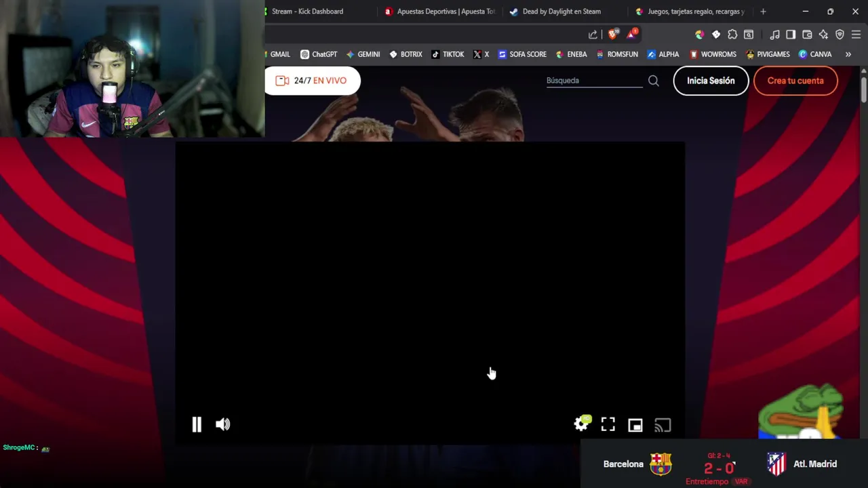This screenshot has width=868, height=488.
Task: Enable picture-in-picture mode in player
Action: (x=635, y=425)
